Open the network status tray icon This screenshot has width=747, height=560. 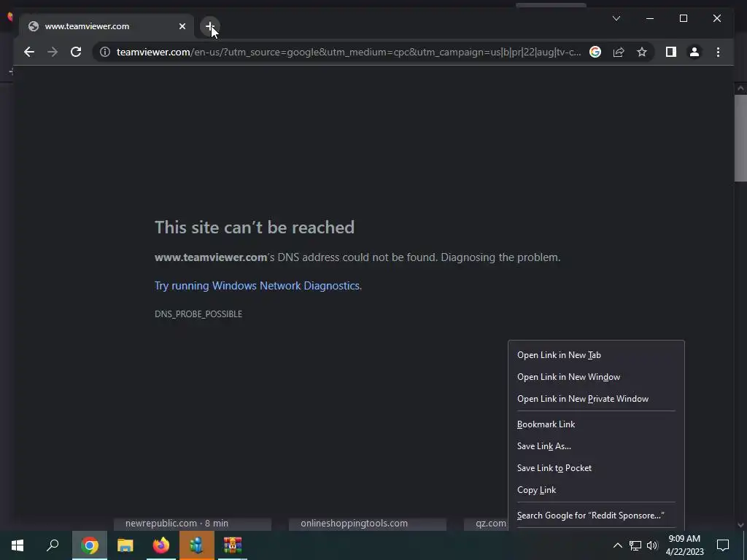tap(635, 545)
